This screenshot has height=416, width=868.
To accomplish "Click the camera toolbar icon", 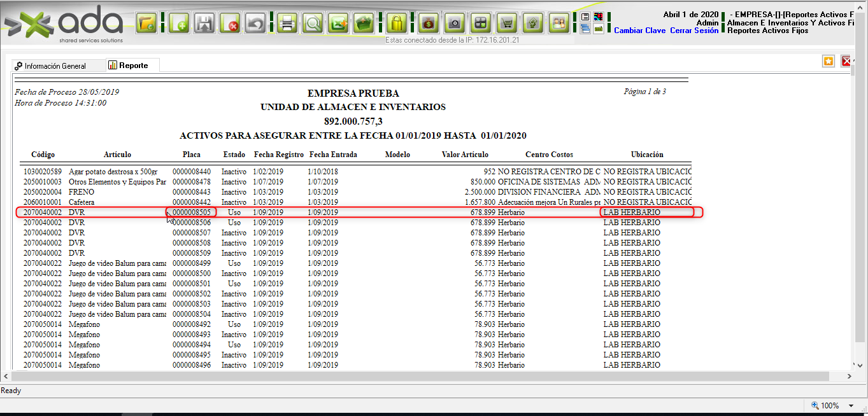I will click(x=454, y=24).
